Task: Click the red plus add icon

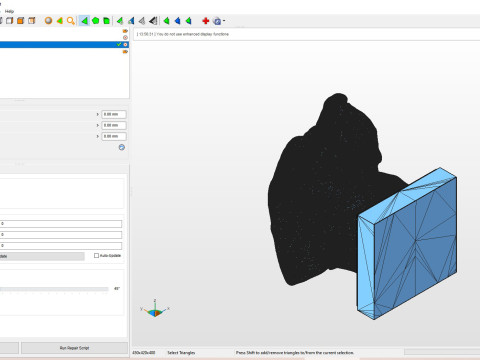Action: point(206,21)
